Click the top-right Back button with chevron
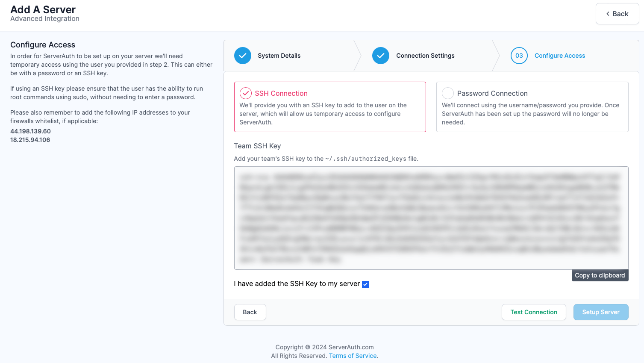This screenshot has width=644, height=363. (617, 14)
